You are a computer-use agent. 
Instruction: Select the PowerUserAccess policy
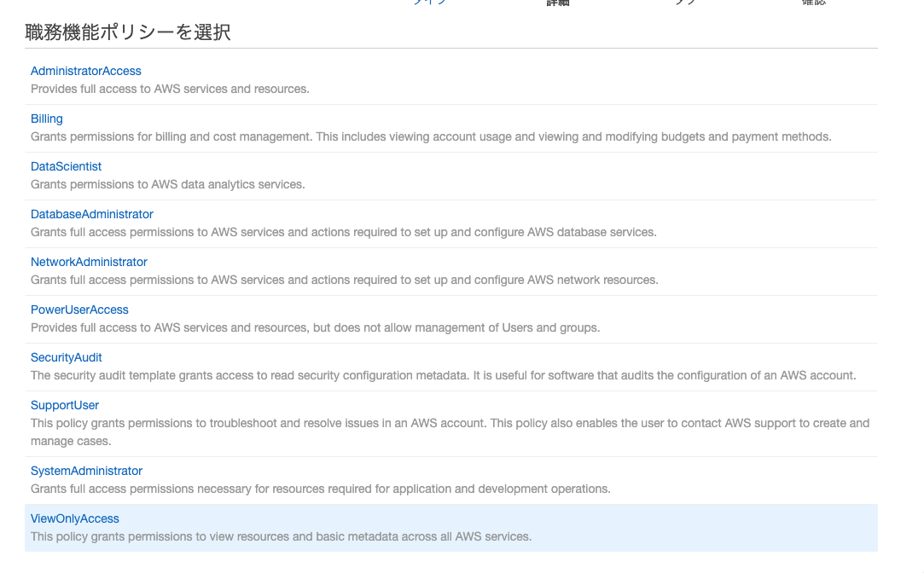coord(79,310)
